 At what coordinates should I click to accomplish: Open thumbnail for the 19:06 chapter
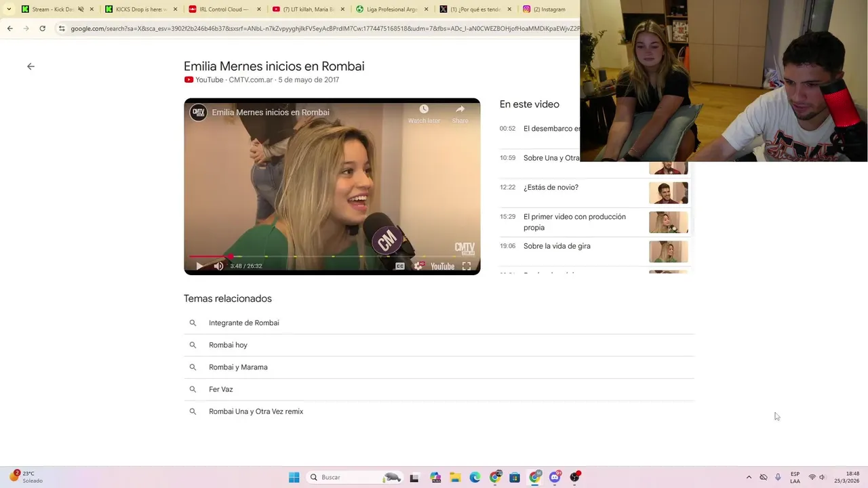coord(668,251)
